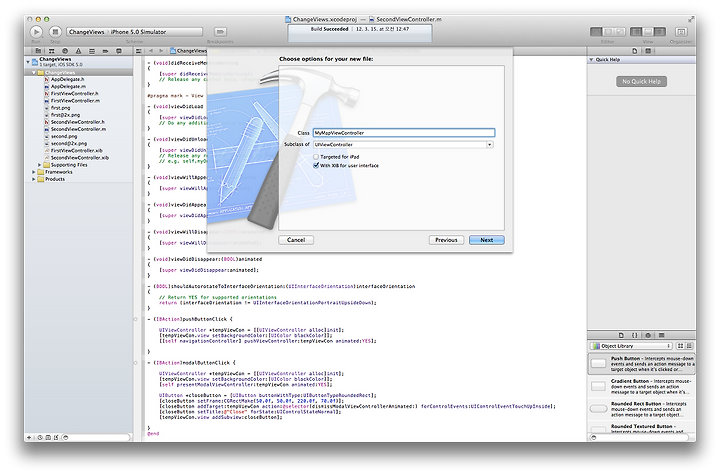
Task: Open the related files menu in the jump bar
Action: [138, 51]
